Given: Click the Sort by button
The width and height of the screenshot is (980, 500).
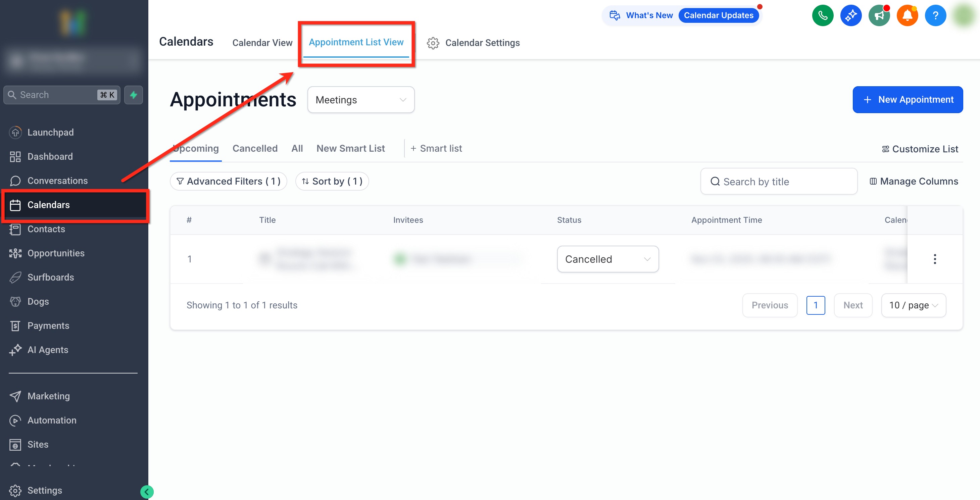Looking at the screenshot, I should [332, 181].
